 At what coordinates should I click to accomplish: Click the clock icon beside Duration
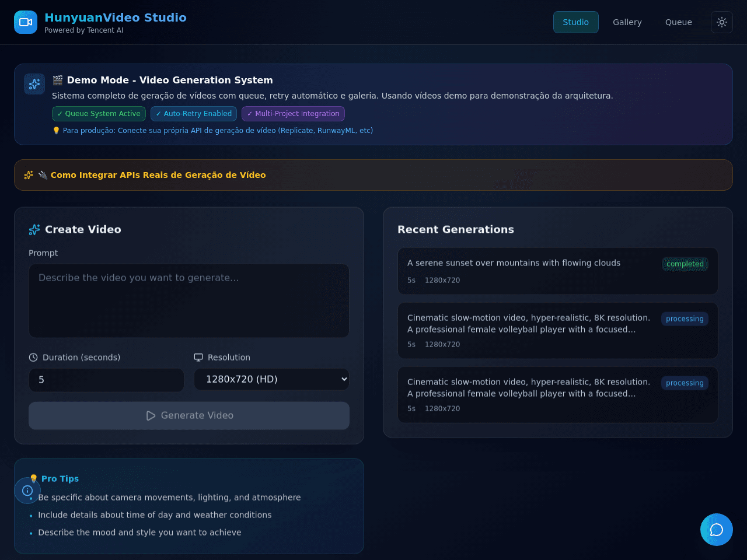coord(33,358)
